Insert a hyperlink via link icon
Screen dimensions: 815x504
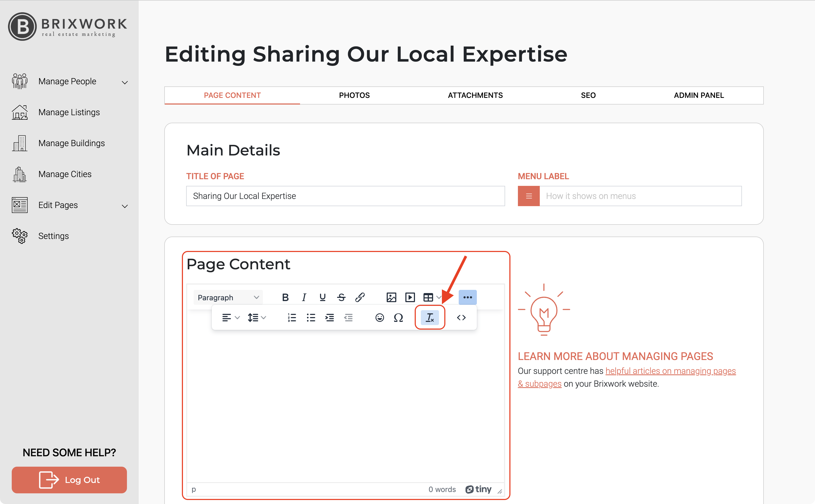(x=360, y=297)
